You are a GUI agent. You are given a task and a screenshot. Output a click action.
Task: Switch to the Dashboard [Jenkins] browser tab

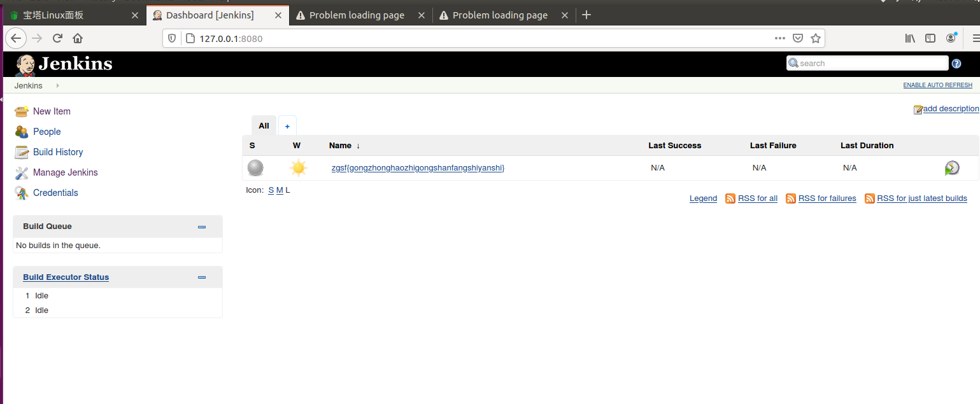(217, 15)
